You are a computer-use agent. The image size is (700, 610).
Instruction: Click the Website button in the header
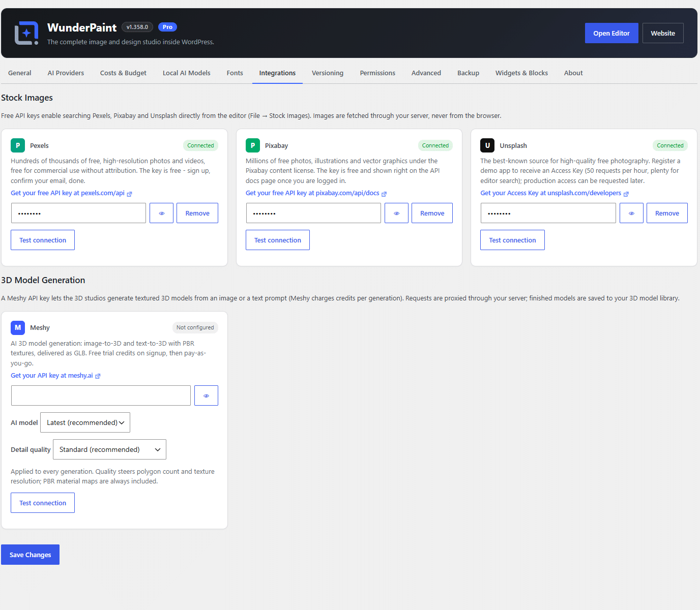663,33
